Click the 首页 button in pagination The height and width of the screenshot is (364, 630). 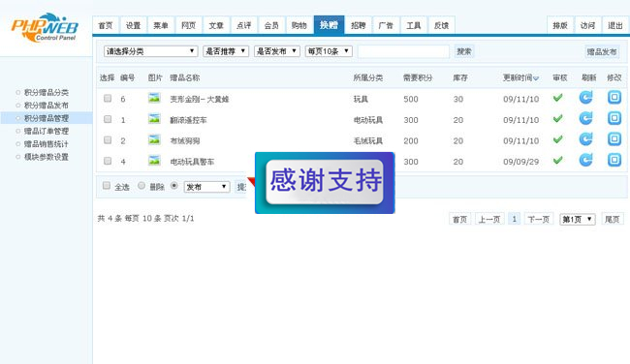coord(460,219)
